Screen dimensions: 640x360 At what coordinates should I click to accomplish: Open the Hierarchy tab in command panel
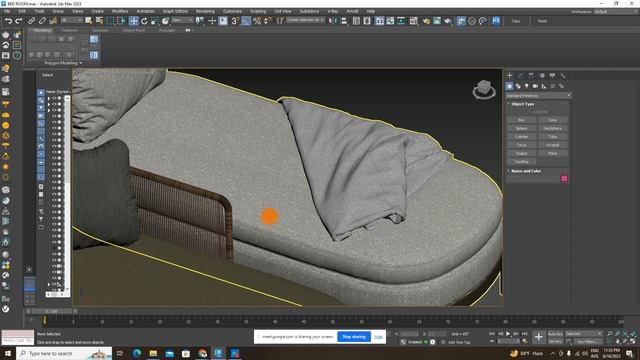click(x=531, y=76)
